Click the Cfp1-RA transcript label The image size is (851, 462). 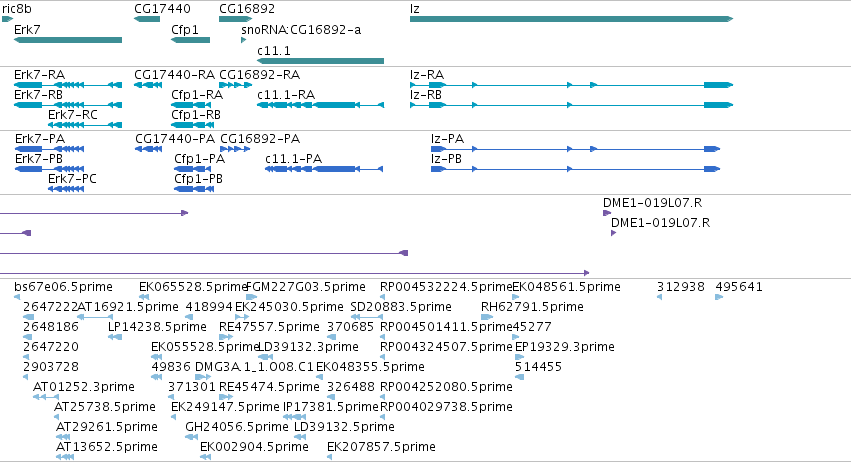pyautogui.click(x=197, y=94)
